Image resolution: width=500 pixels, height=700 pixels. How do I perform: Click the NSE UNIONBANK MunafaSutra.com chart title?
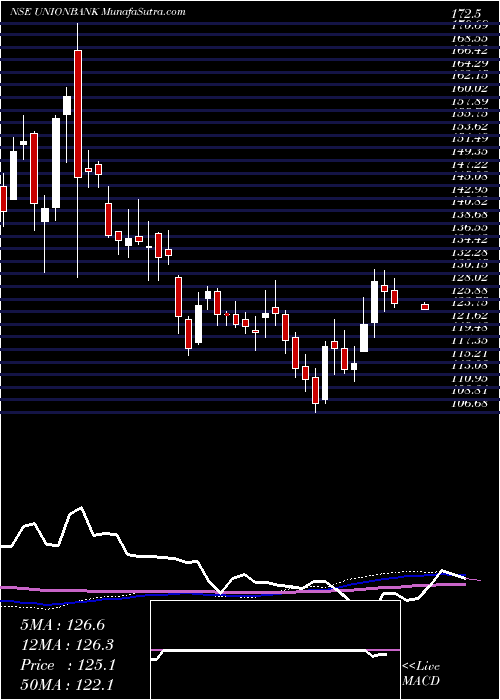click(98, 12)
